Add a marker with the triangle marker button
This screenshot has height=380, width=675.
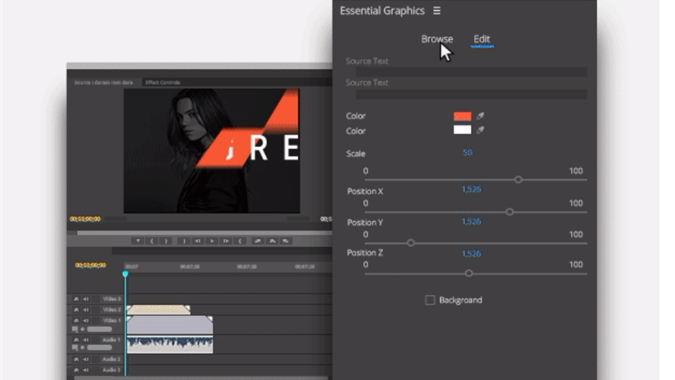[x=138, y=241]
